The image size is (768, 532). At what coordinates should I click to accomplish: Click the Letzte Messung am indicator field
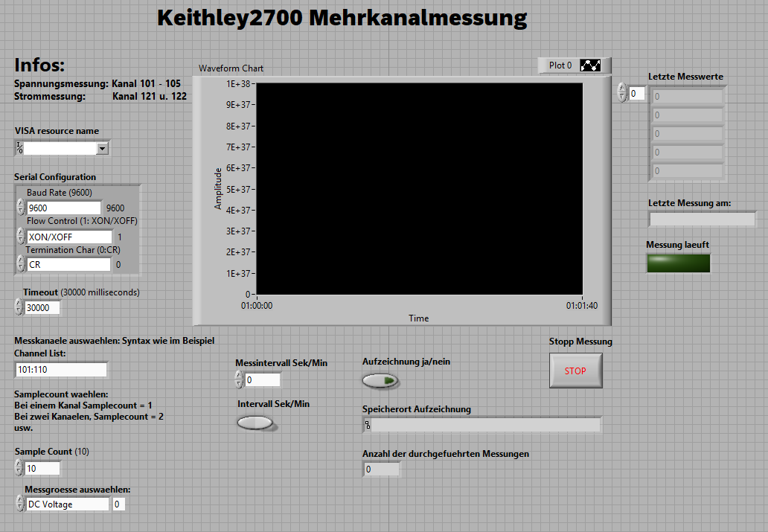coord(703,219)
